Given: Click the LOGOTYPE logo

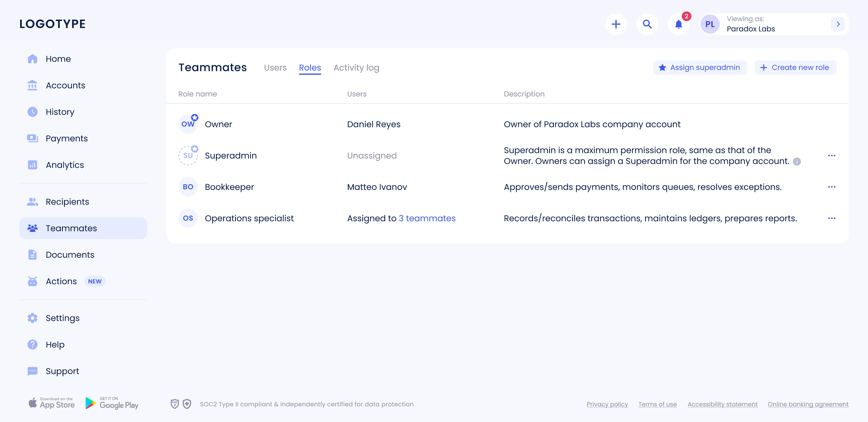Looking at the screenshot, I should click(x=52, y=24).
